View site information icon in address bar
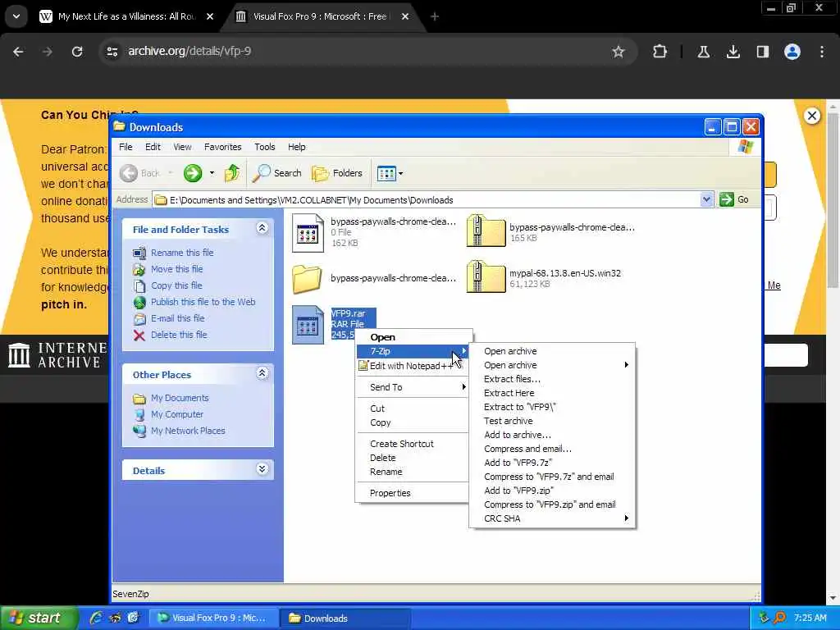Screen dimensions: 840x630 pyautogui.click(x=112, y=52)
